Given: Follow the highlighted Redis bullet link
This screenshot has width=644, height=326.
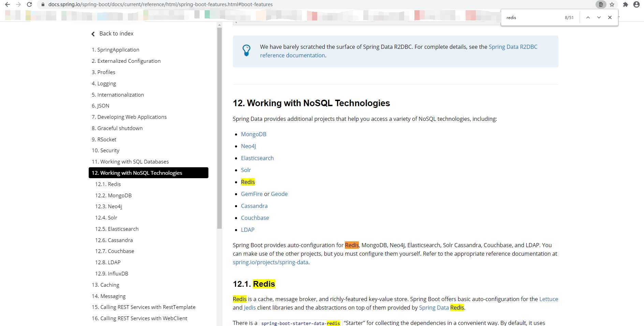Looking at the screenshot, I should coord(248,182).
